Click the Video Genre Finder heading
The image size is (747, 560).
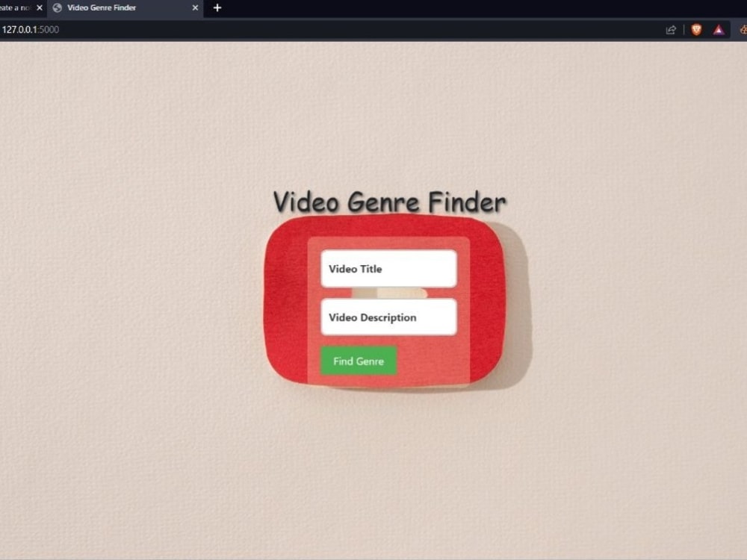click(x=389, y=202)
